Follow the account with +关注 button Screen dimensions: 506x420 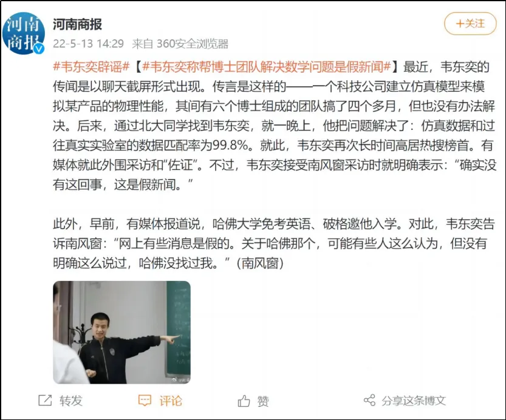[x=470, y=24]
